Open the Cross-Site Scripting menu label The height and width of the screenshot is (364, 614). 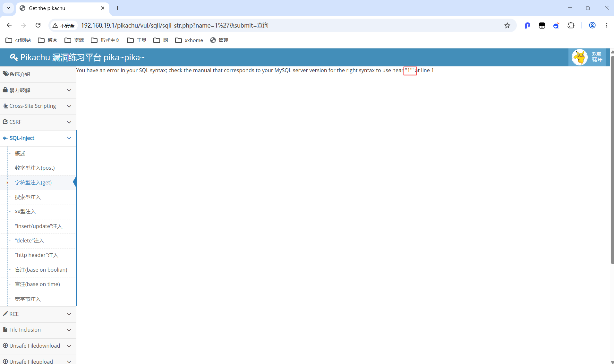pos(32,106)
